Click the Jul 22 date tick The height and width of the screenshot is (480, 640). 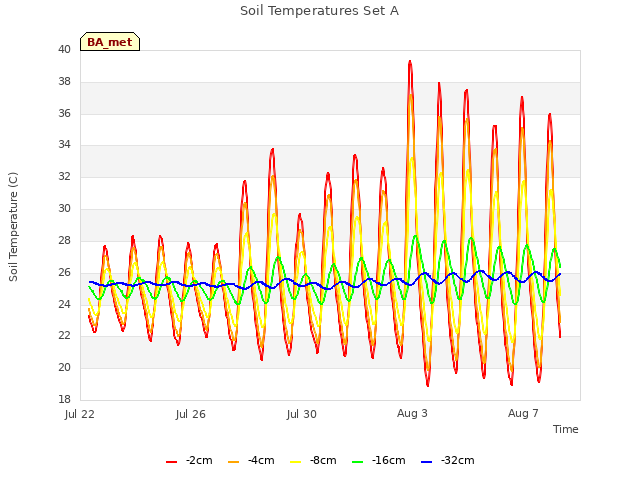pyautogui.click(x=80, y=414)
